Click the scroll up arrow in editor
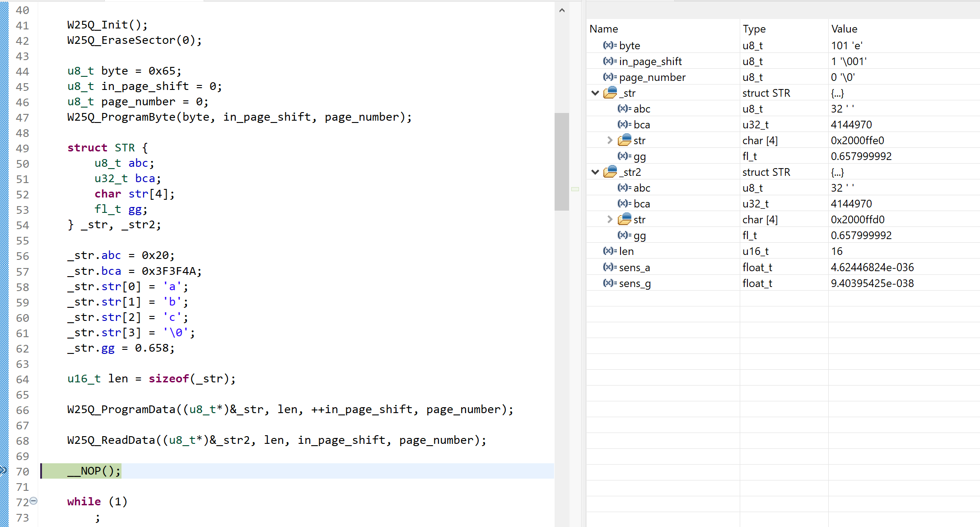The image size is (980, 527). [x=562, y=10]
